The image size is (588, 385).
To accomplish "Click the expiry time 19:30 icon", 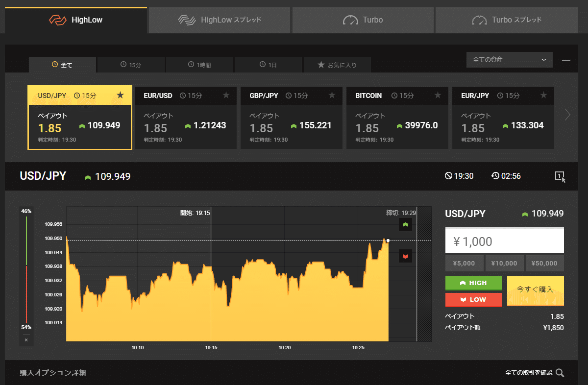I will (448, 176).
